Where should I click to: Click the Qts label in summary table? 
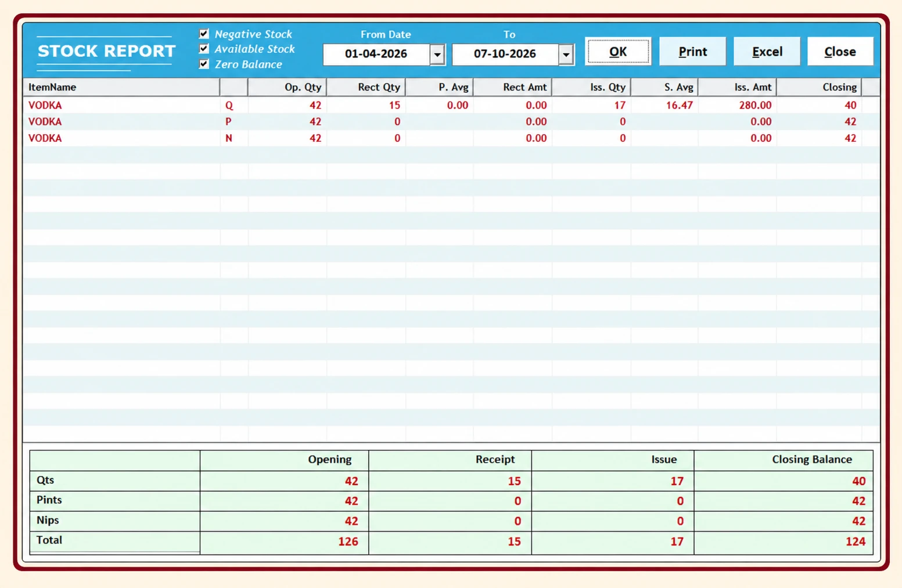pyautogui.click(x=45, y=480)
